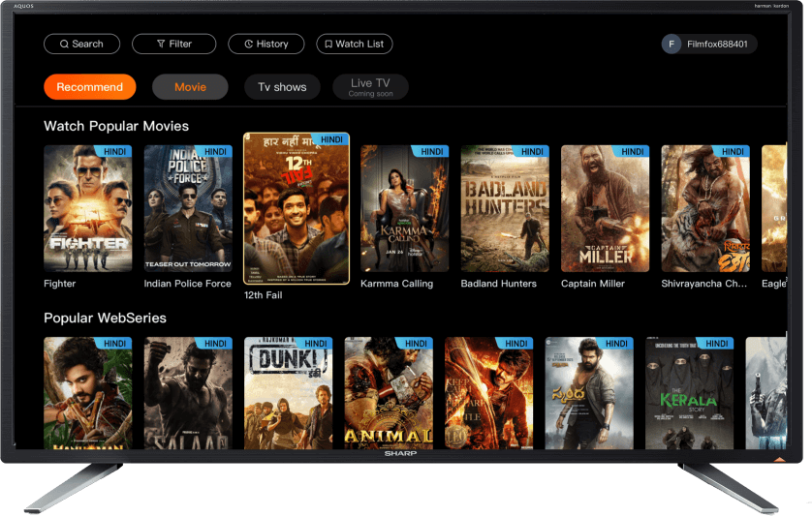The width and height of the screenshot is (812, 517).
Task: Select the Live TV Coming soon tab
Action: [x=370, y=87]
